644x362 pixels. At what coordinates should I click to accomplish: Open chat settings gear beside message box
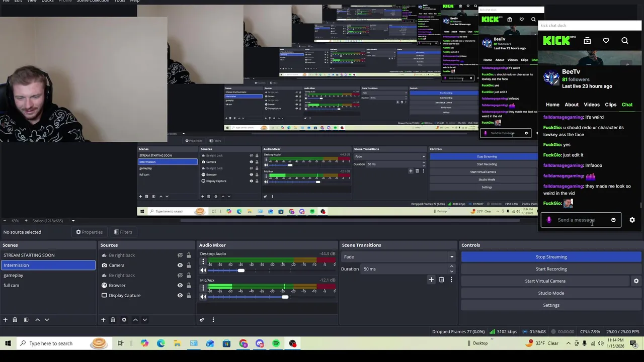(x=632, y=220)
